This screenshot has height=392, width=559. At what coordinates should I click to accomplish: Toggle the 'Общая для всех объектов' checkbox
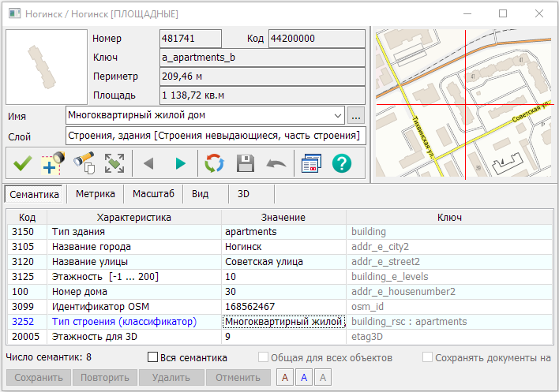click(264, 358)
